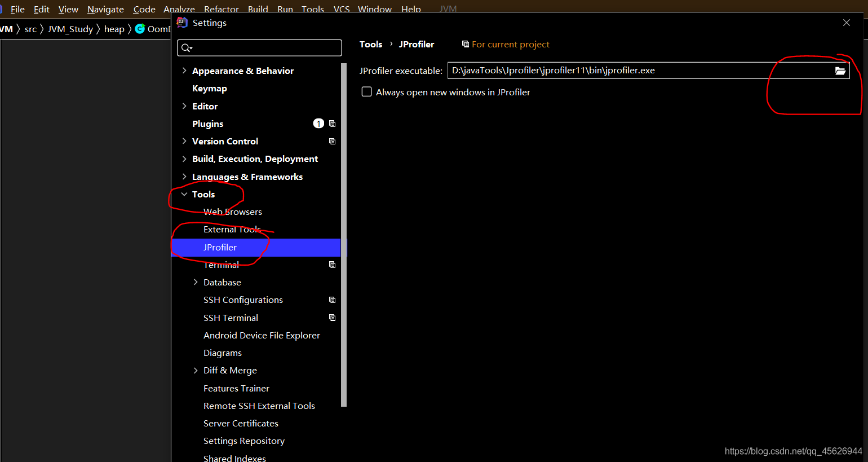Click the project-level icon beside Version Control
The height and width of the screenshot is (462, 868).
coord(332,141)
